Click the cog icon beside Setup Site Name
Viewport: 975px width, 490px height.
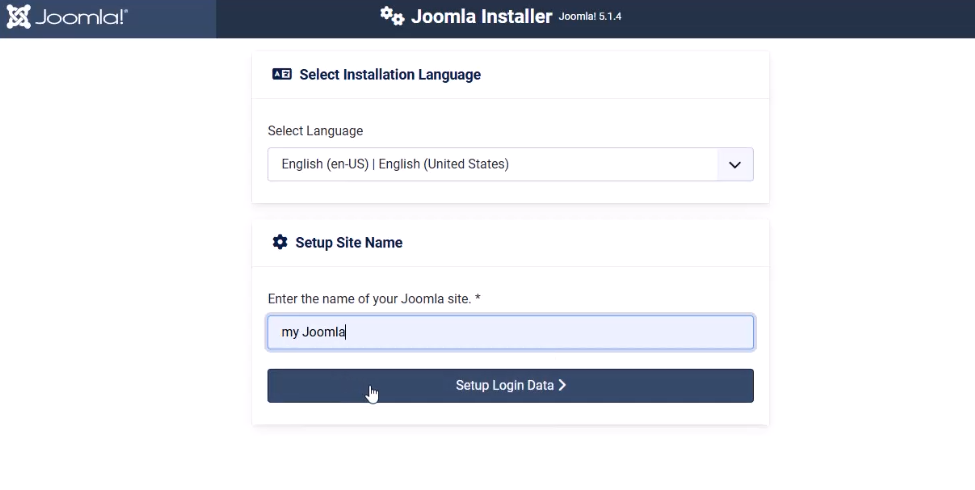[x=280, y=242]
